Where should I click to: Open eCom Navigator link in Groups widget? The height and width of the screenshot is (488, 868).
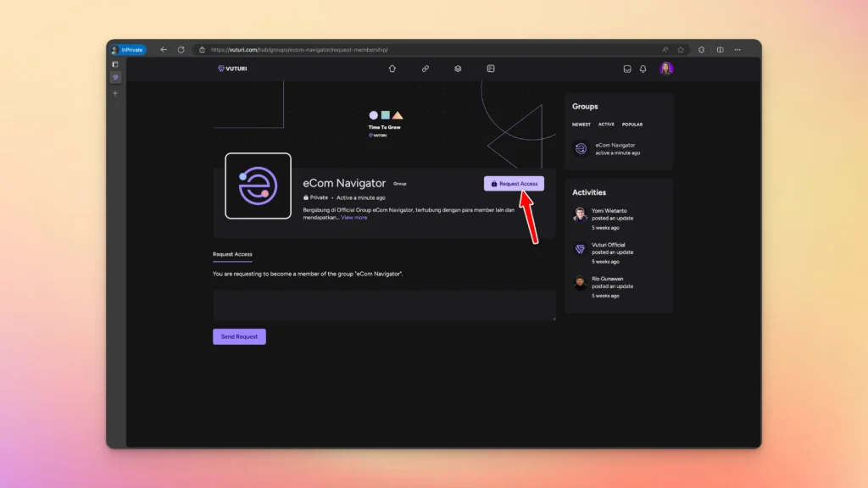click(x=615, y=145)
